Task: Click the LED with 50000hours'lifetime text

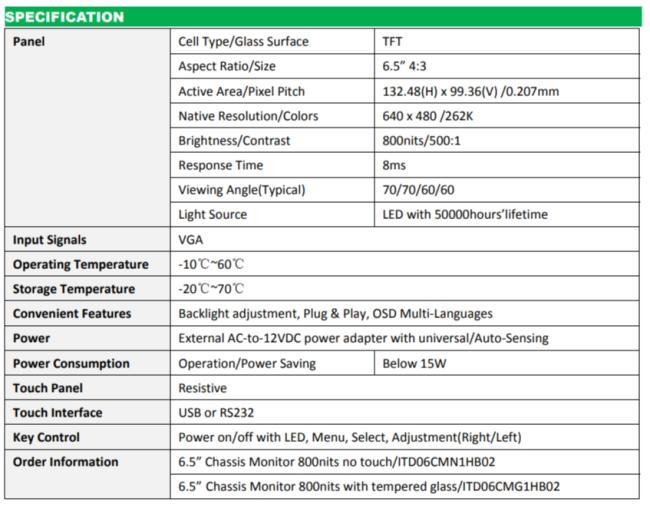Action: pos(465,214)
